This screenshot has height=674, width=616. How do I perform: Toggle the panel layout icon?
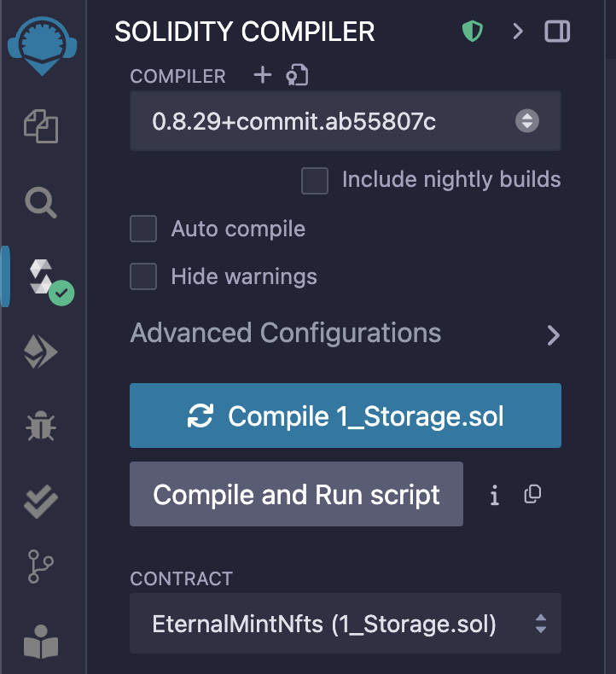557,32
